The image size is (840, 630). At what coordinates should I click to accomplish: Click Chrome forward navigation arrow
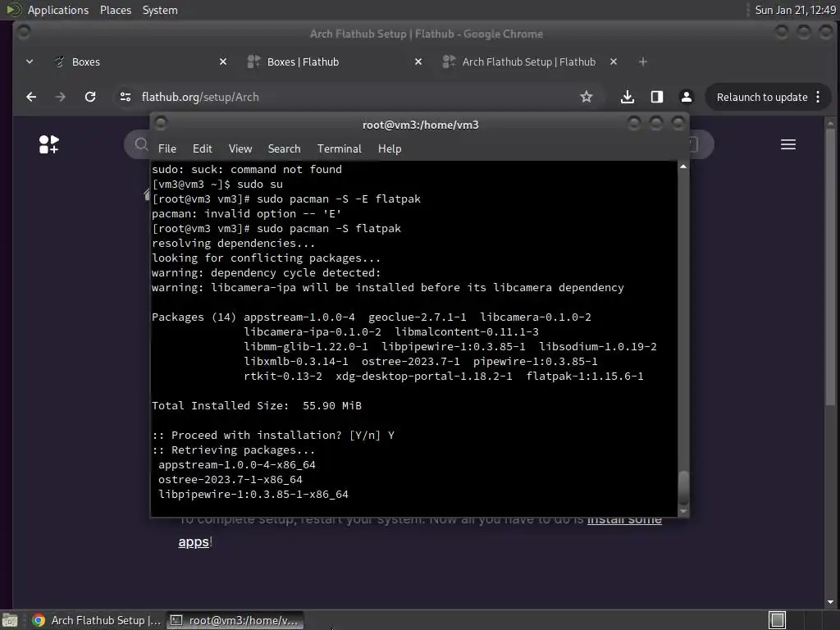coord(61,97)
